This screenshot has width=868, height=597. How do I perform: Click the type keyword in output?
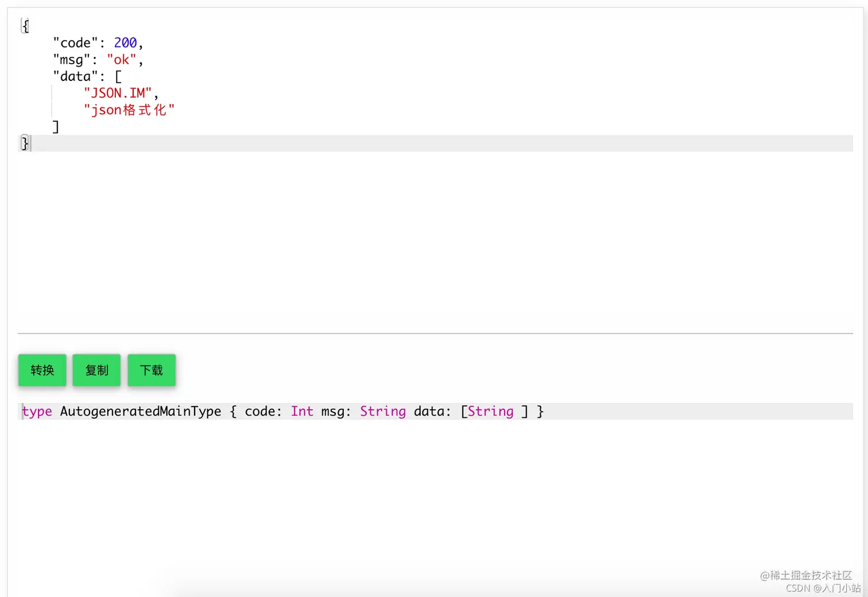(x=37, y=412)
